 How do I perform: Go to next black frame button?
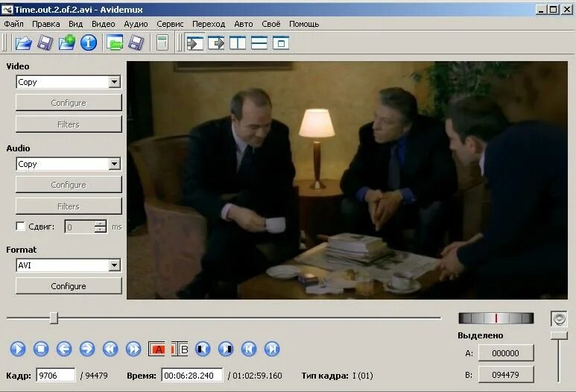point(226,349)
